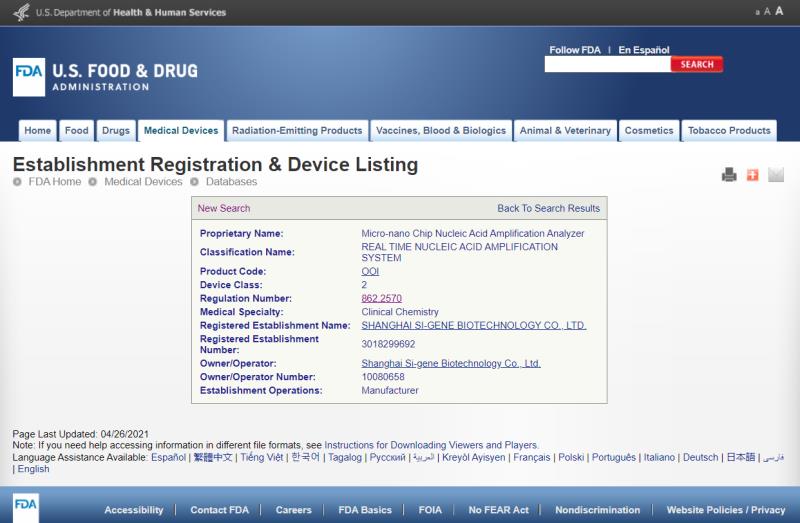Viewport: 800px width, 523px height.
Task: Select smallest text size 'a'
Action: pyautogui.click(x=757, y=12)
